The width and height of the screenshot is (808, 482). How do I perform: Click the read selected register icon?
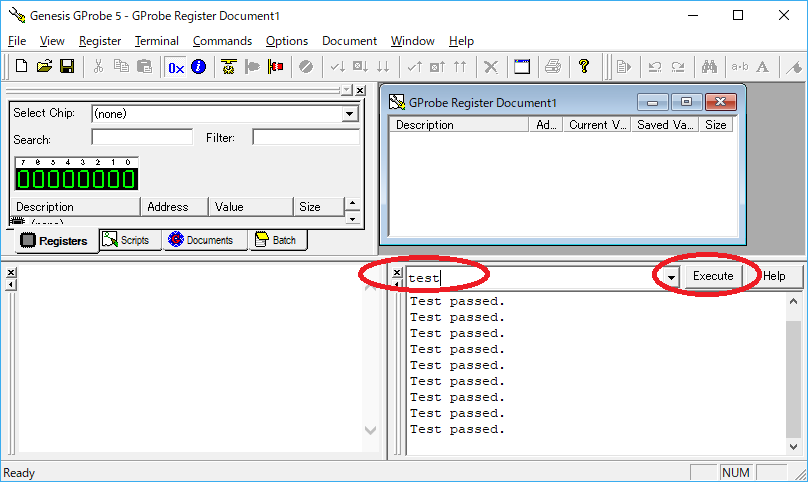[x=338, y=67]
